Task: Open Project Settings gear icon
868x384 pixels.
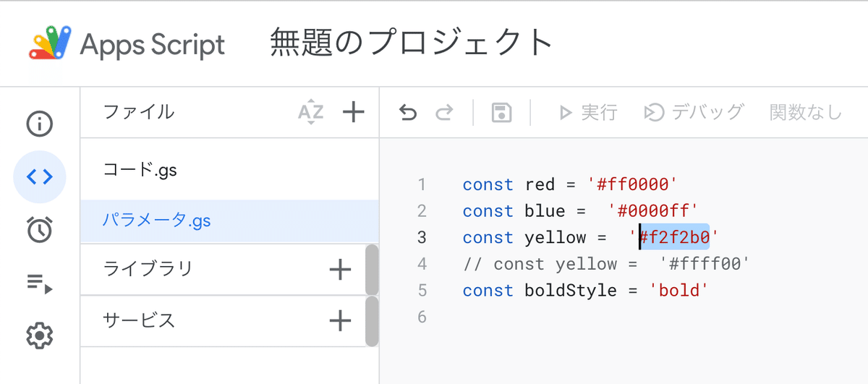Action: click(40, 336)
